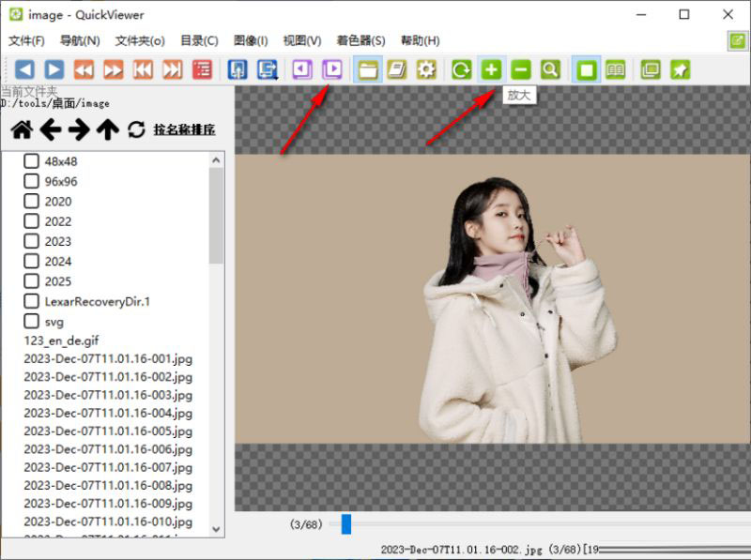Select file 2023-Dec-07T11.01.16-007.jpg
Viewport: 751px width, 560px height.
tap(108, 468)
